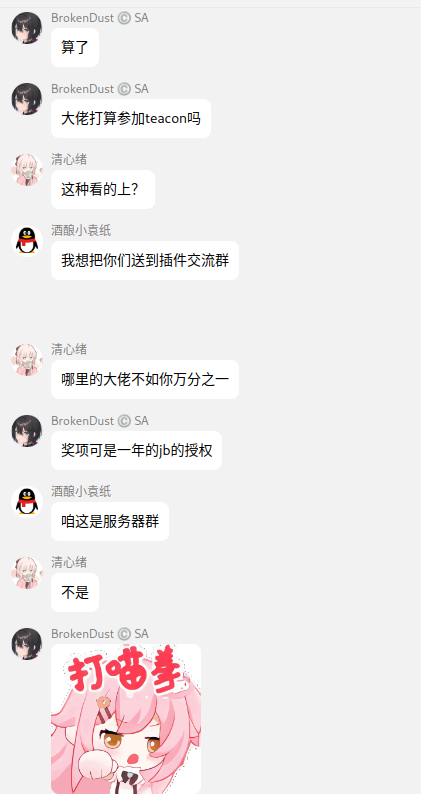The image size is (421, 794).
Task: Open the penguin avatar beside 咱这是服务器群
Action: [27, 501]
